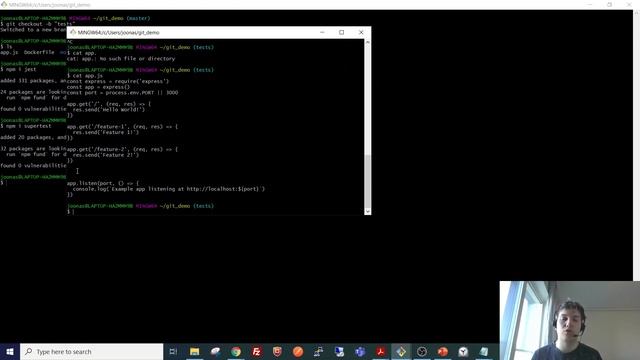Open the white oval app beside File Explorer
The height and width of the screenshot is (360, 640).
coord(215,351)
